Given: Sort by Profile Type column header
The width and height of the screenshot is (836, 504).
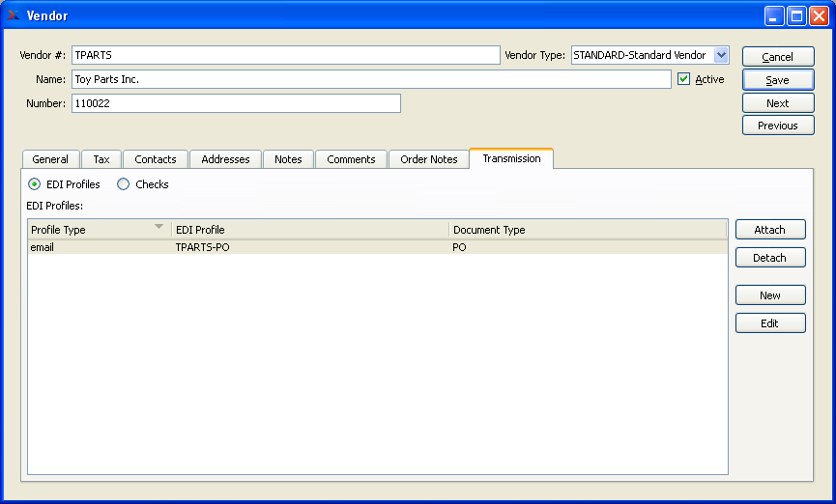Looking at the screenshot, I should pos(100,230).
